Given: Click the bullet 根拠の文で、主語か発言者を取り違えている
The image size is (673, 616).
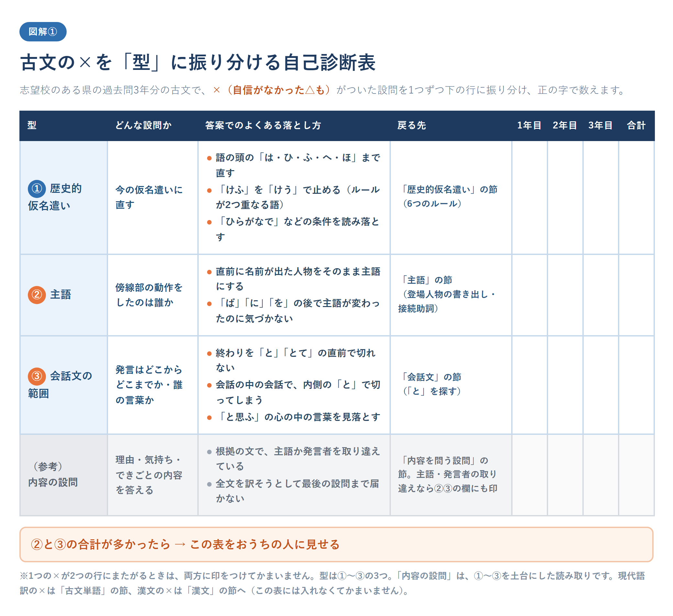Looking at the screenshot, I should point(294,459).
